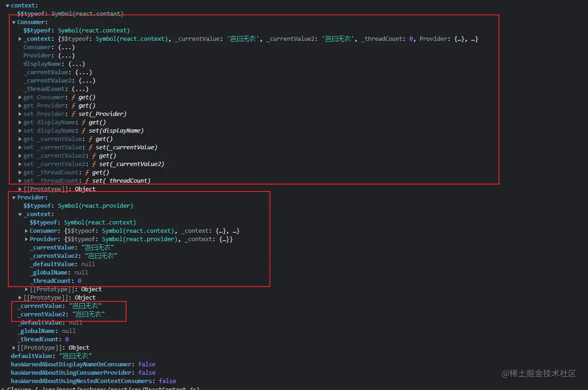Select _currentValue string inside Provider's _context
The width and height of the screenshot is (588, 390).
point(97,248)
